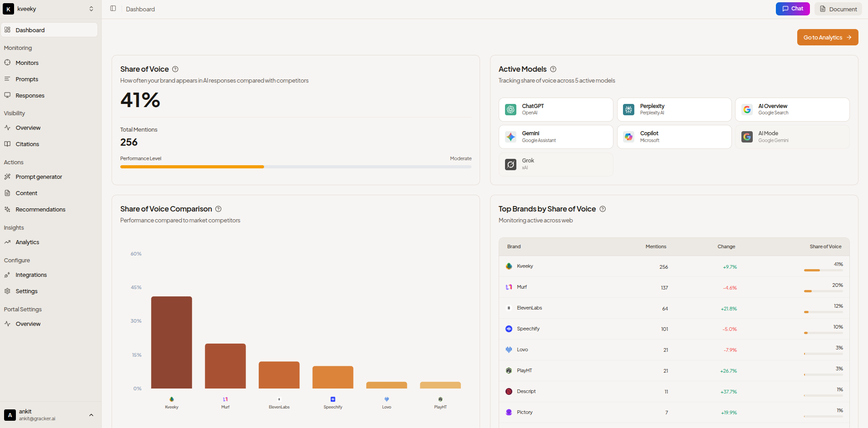Toggle the sidebar collapse icon
Image resolution: width=868 pixels, height=428 pixels.
113,9
